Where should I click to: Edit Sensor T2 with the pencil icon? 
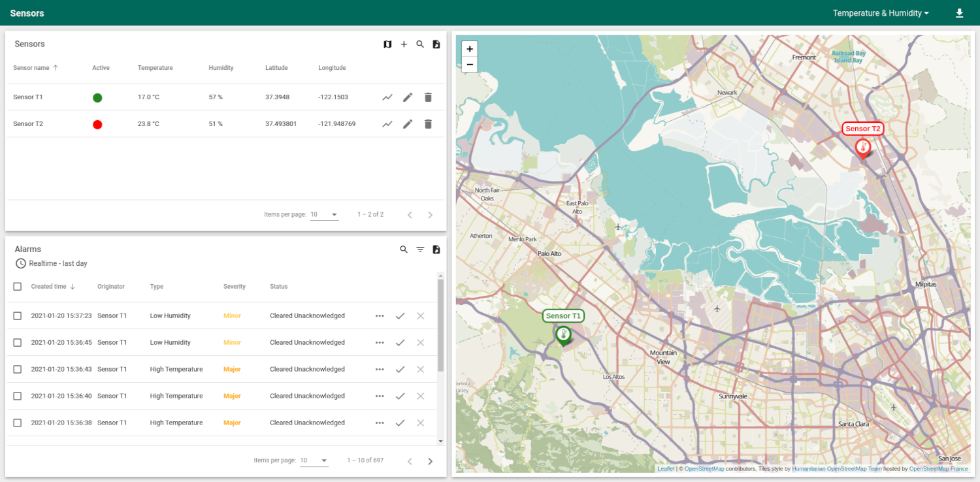(x=408, y=123)
